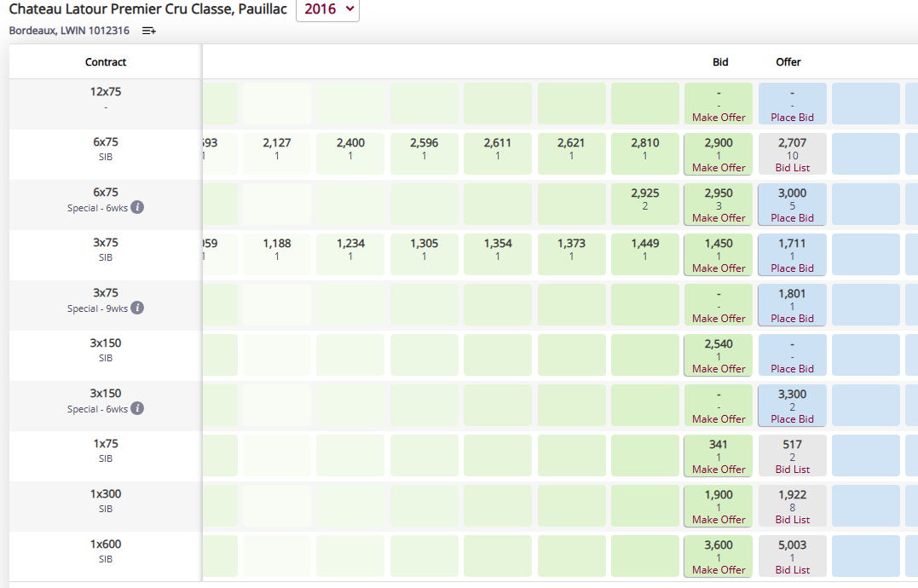Click the 3x150 SIB contract label
The width and height of the screenshot is (918, 588).
(106, 349)
